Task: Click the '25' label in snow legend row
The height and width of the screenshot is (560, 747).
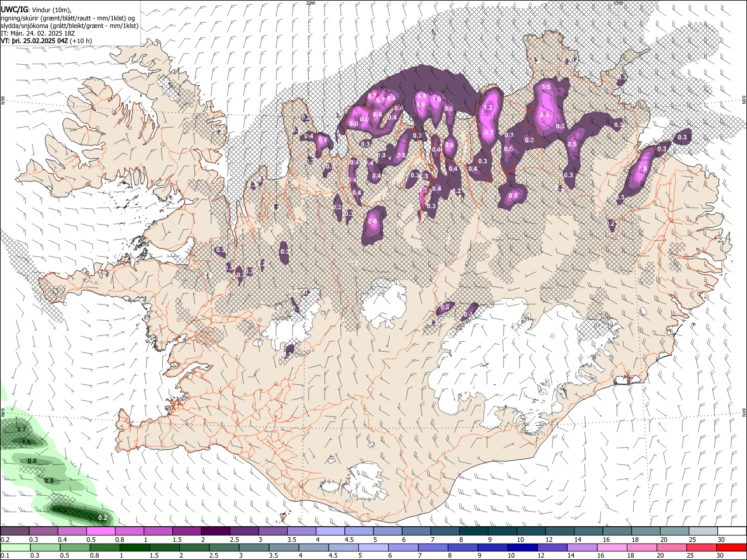Action: [692, 540]
